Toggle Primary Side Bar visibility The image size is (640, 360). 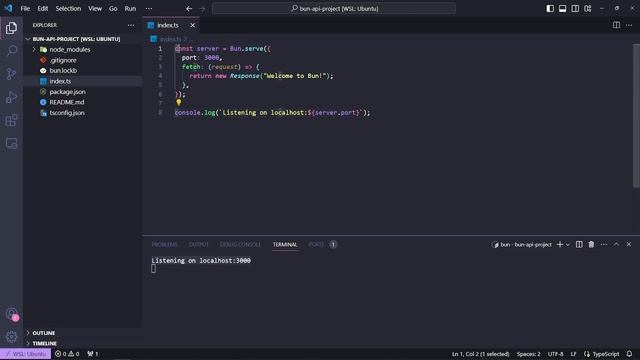point(550,8)
